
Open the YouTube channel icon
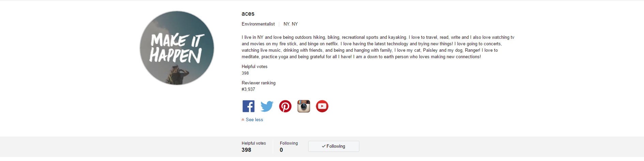(x=322, y=106)
